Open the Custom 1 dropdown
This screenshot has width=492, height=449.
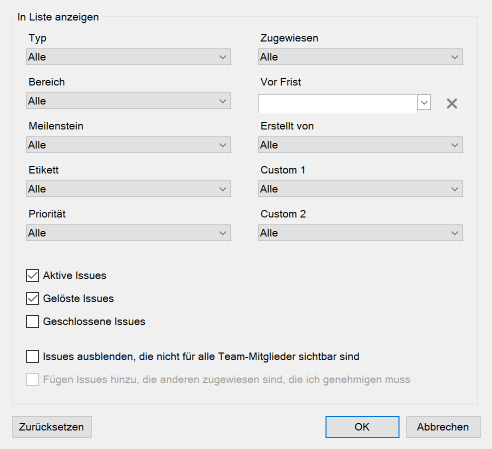click(x=360, y=189)
